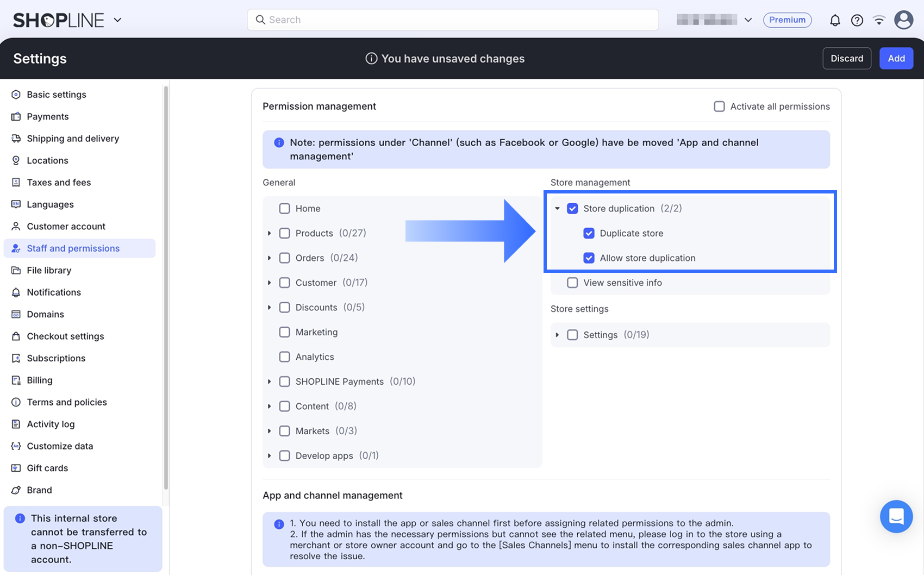Click the Billing sidebar icon
This screenshot has height=575, width=924.
coord(16,380)
